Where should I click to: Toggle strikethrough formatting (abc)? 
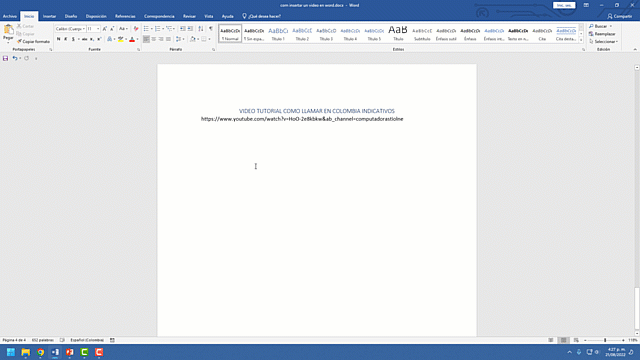(84, 39)
